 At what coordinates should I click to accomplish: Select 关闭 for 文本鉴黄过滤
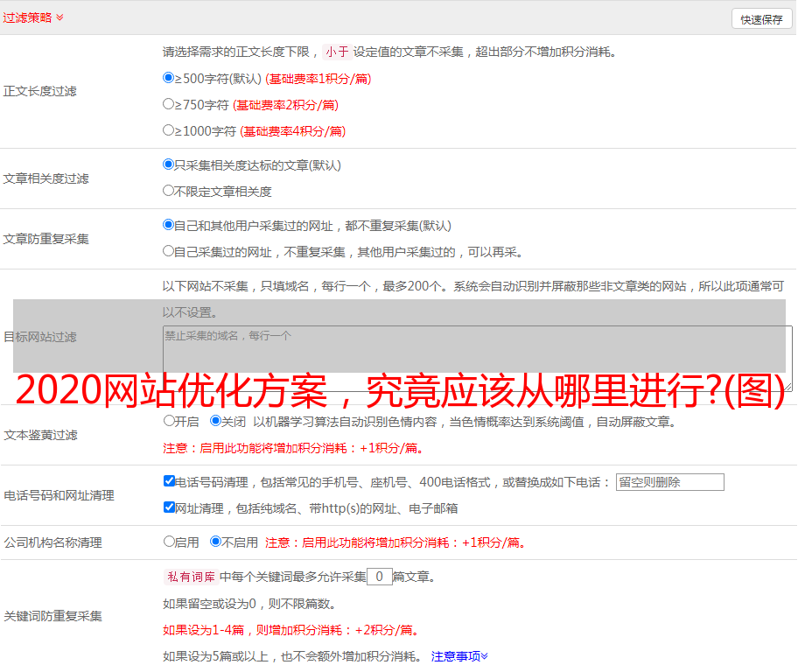click(x=215, y=421)
